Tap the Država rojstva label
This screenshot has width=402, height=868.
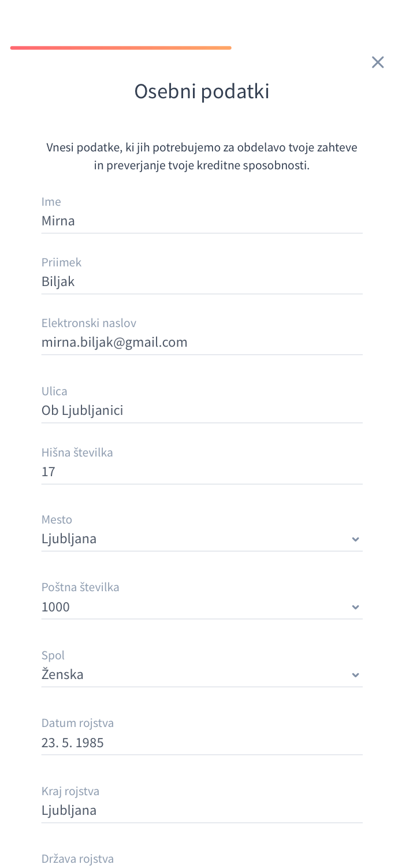coord(78,859)
